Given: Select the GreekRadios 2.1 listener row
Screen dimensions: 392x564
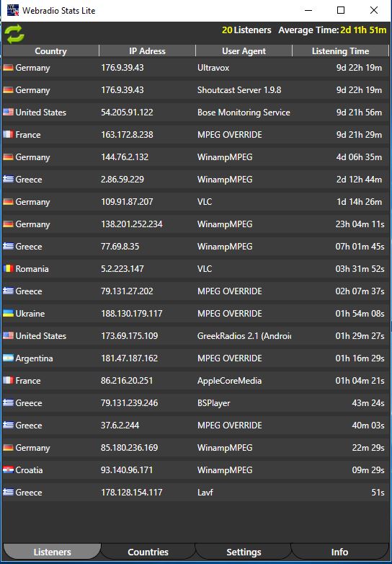Looking at the screenshot, I should (196, 335).
